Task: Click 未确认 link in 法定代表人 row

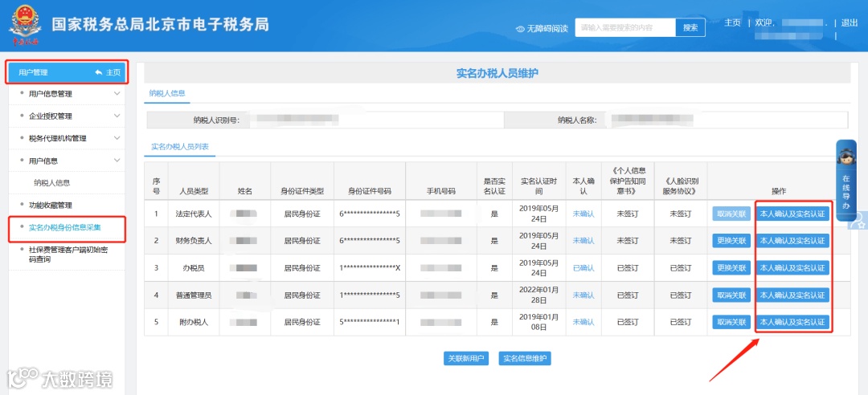Action: tap(583, 214)
